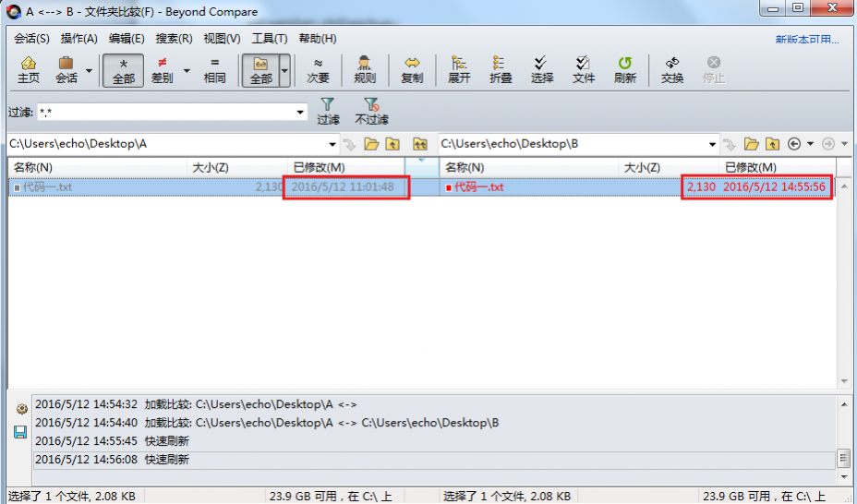Expand the left folder path dropdown
Viewport: 857px width, 504px height.
[x=332, y=145]
